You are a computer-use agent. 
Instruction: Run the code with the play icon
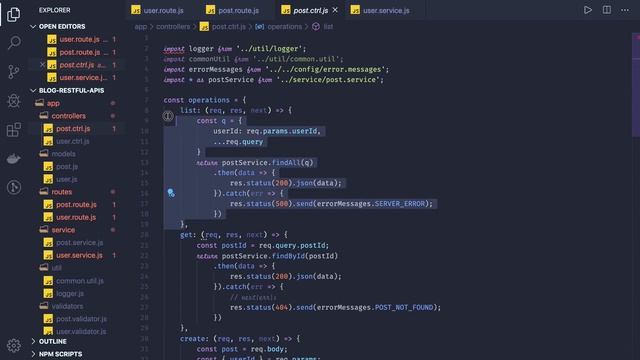pos(588,10)
